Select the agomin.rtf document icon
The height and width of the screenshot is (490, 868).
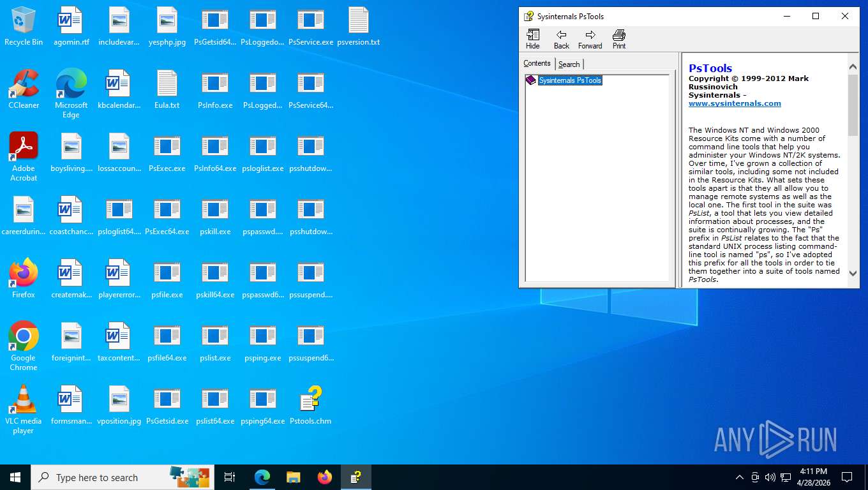click(71, 27)
